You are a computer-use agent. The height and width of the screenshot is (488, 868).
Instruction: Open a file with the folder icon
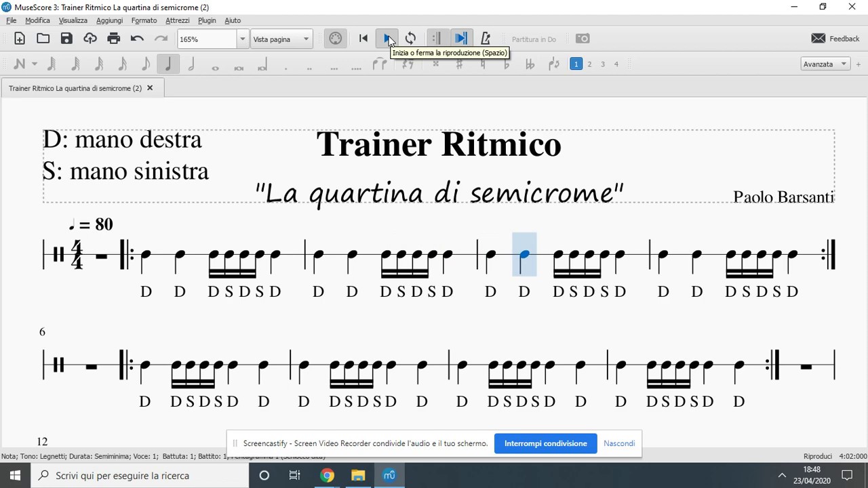point(43,39)
